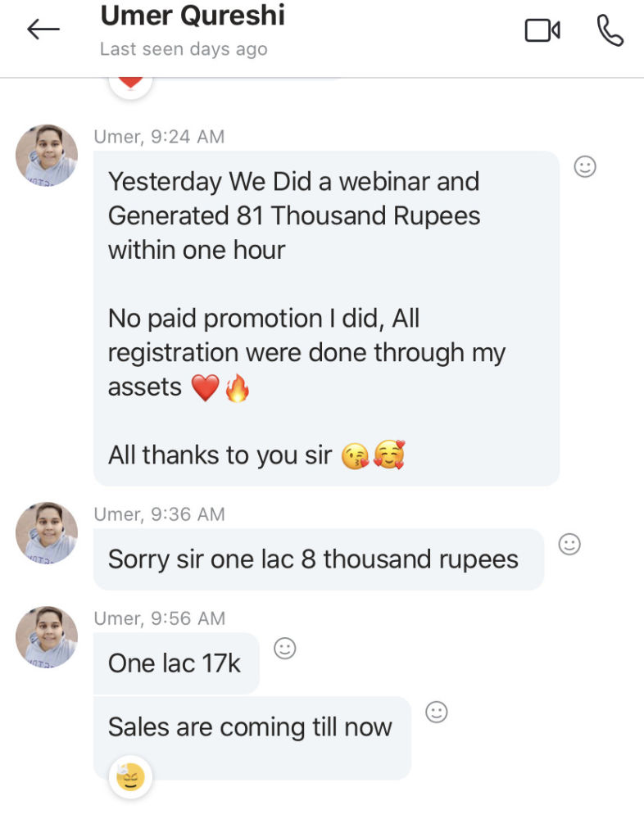Tap the "Last seen days ago" status text
This screenshot has width=644, height=819.
tap(184, 49)
